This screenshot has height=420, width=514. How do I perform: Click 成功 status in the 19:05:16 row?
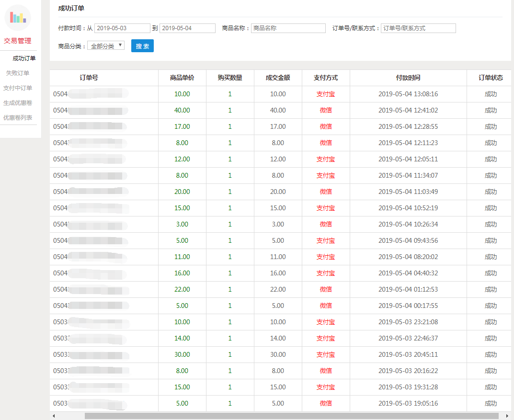pos(491,403)
